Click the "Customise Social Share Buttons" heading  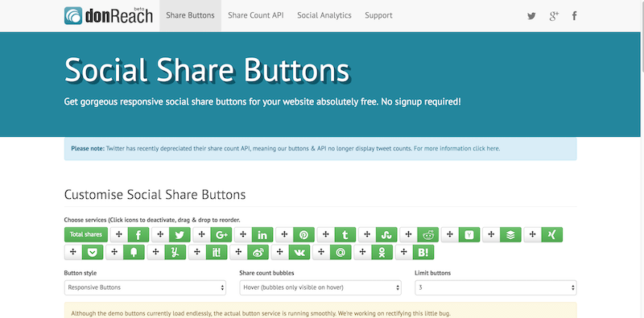point(155,194)
